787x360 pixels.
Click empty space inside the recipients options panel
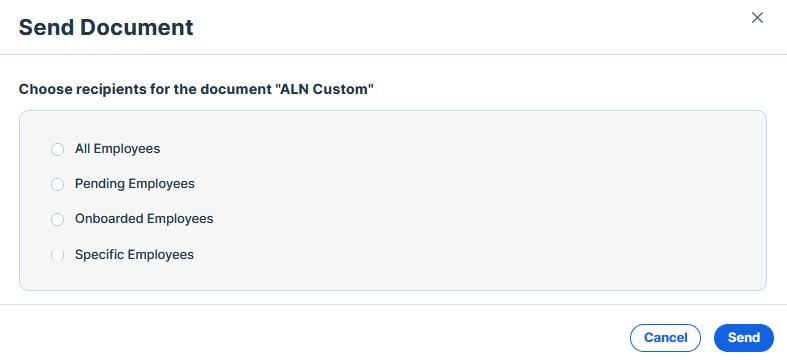pyautogui.click(x=477, y=201)
